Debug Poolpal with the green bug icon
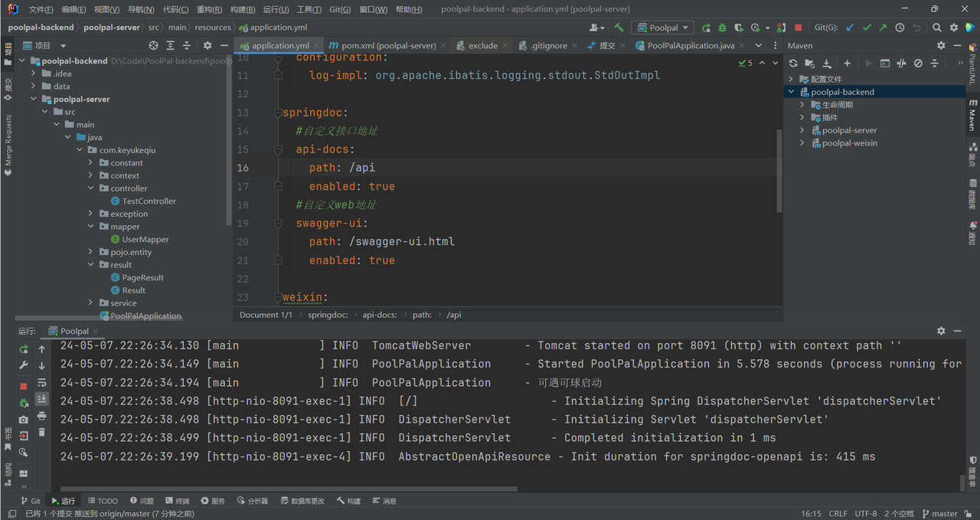 [x=724, y=28]
